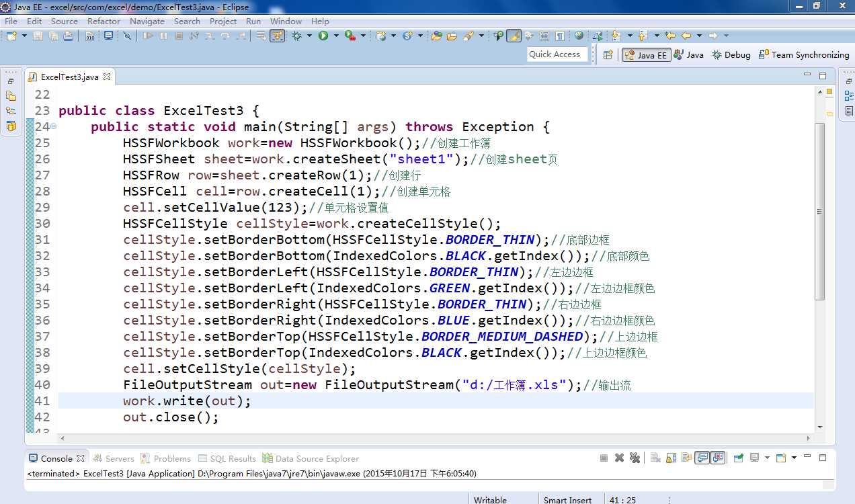Open the Display Selected Console dropdown
855x504 pixels.
(768, 458)
